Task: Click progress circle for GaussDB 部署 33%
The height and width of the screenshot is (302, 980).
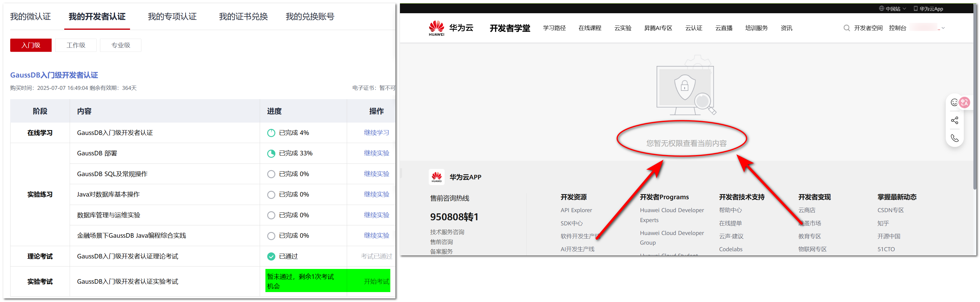Action: (x=271, y=153)
